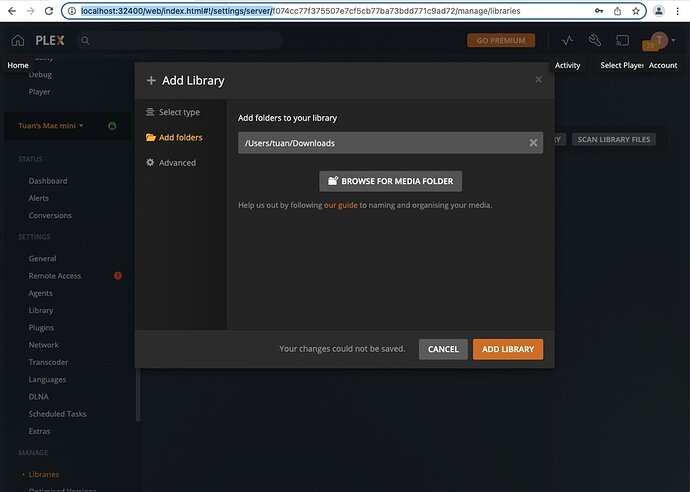Open Plugins settings
690x492 pixels.
tap(41, 327)
